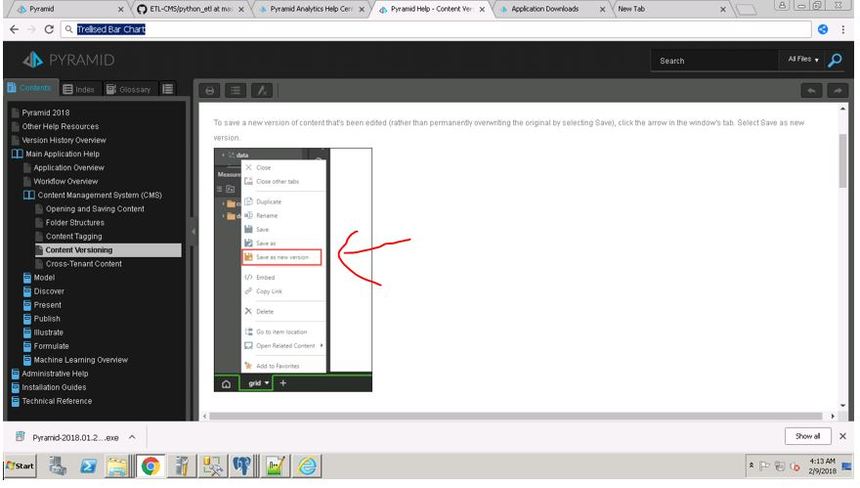Open Chrome from the taskbar
This screenshot has height=488, width=860.
click(150, 466)
